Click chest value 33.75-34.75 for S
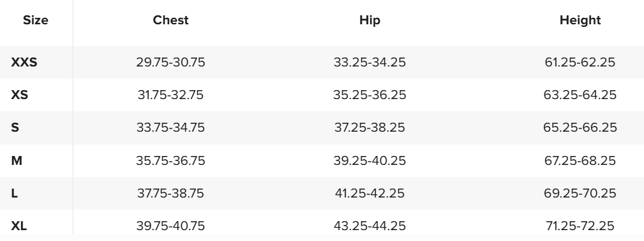The width and height of the screenshot is (644, 241). (x=170, y=127)
